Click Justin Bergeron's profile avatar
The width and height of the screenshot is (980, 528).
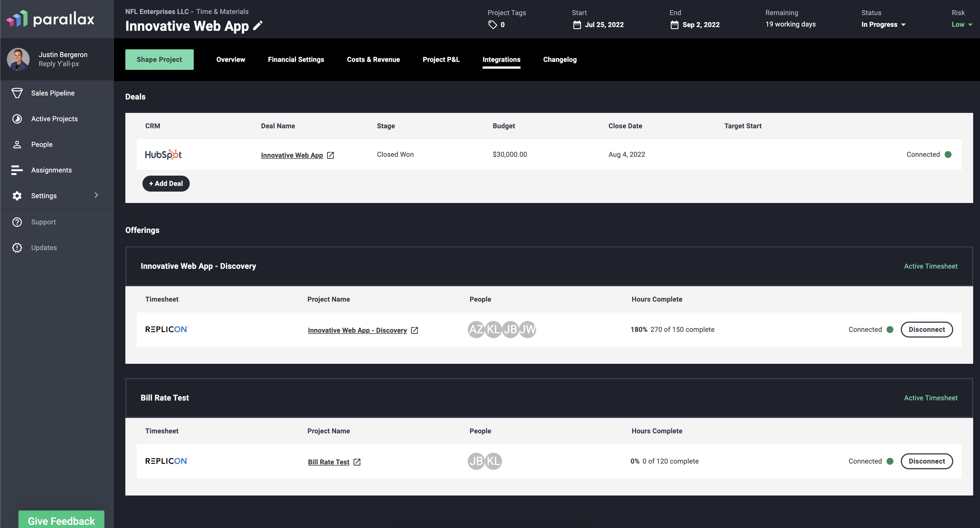click(18, 59)
